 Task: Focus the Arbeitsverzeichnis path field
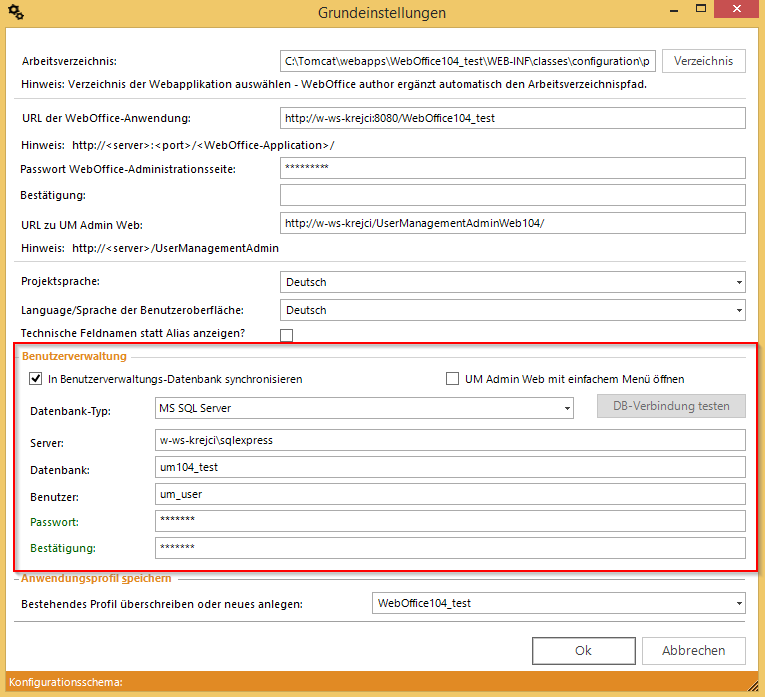tap(467, 62)
